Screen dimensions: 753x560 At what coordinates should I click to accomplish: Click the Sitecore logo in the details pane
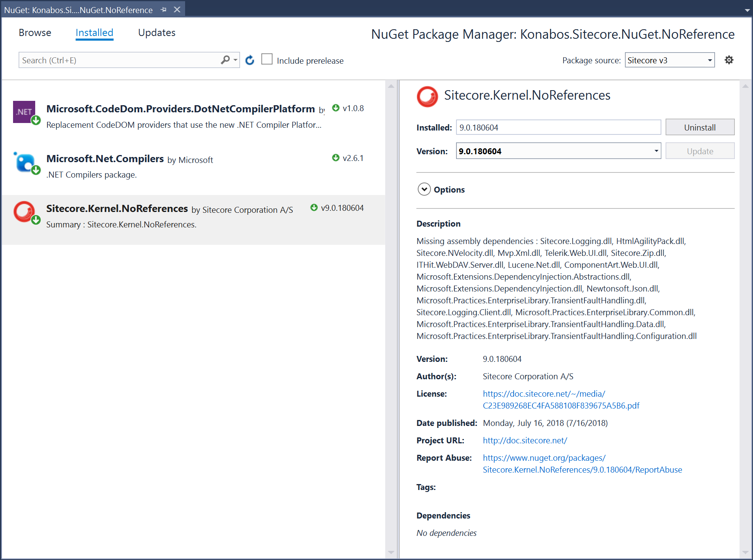pyautogui.click(x=427, y=96)
